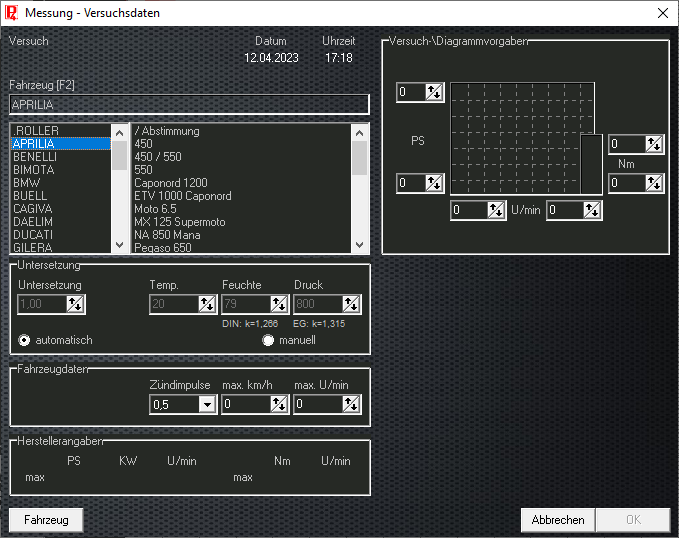
Task: Click stepper on right U/min diagram field
Action: coord(592,210)
